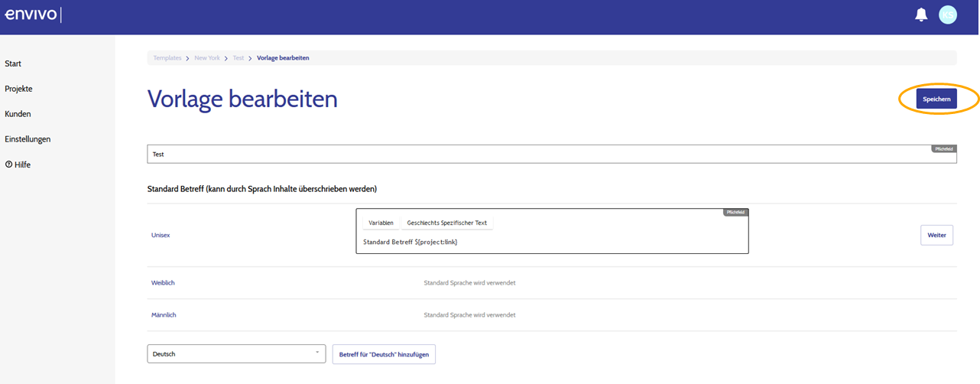Open Einstellungen in the sidebar

coord(28,139)
